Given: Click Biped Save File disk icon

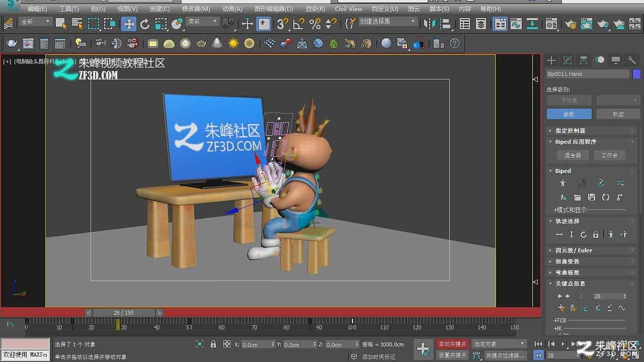Looking at the screenshot, I should [592, 198].
